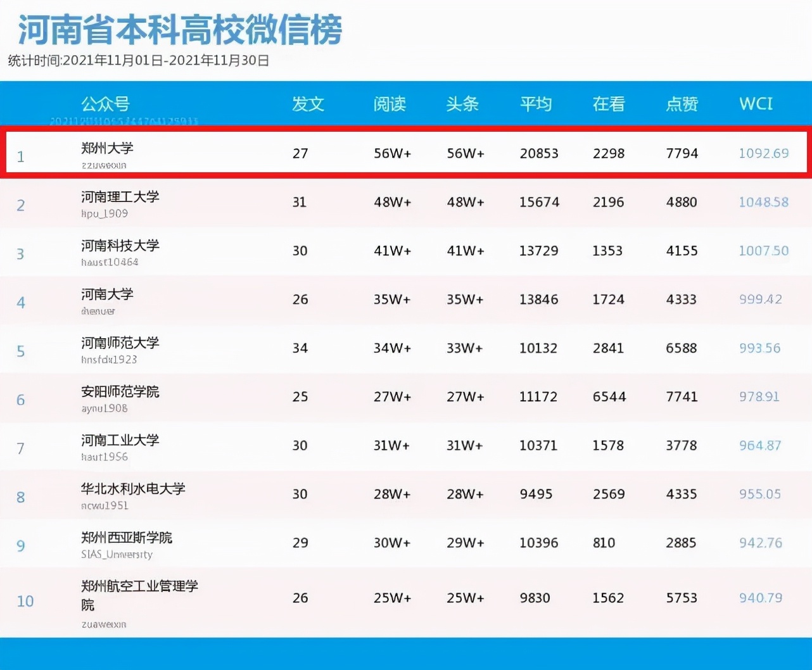Image resolution: width=812 pixels, height=670 pixels.
Task: Click the 在看 column header
Action: (x=607, y=104)
